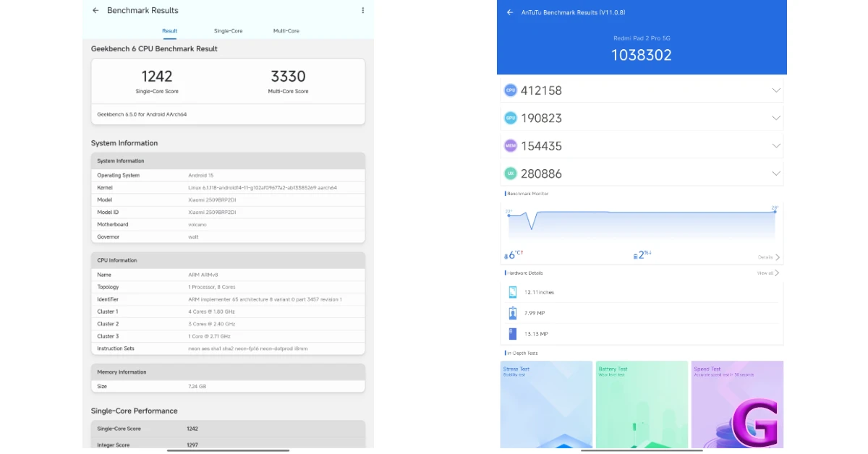Expand the GPU score 190823 row
The height and width of the screenshot is (454, 868).
tap(775, 118)
